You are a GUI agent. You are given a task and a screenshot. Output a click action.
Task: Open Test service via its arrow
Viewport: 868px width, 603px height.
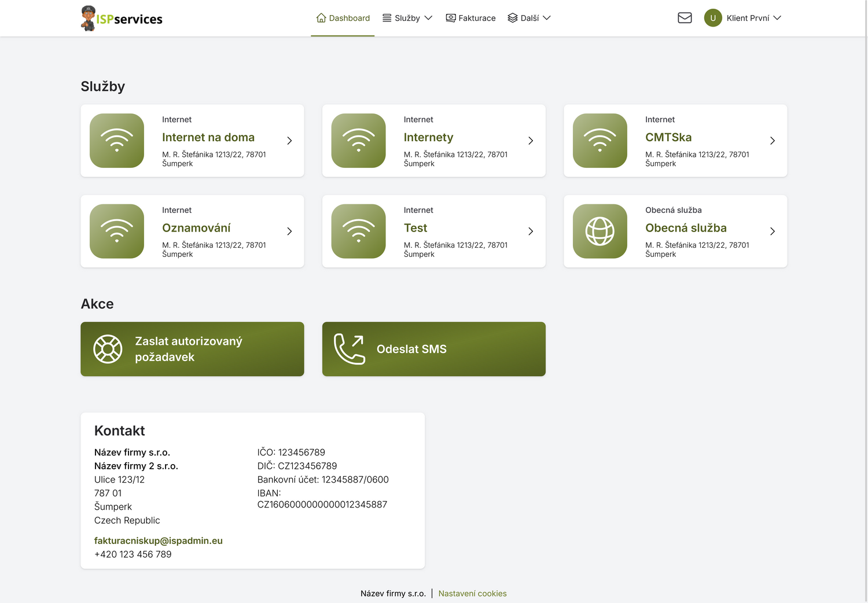(x=531, y=231)
